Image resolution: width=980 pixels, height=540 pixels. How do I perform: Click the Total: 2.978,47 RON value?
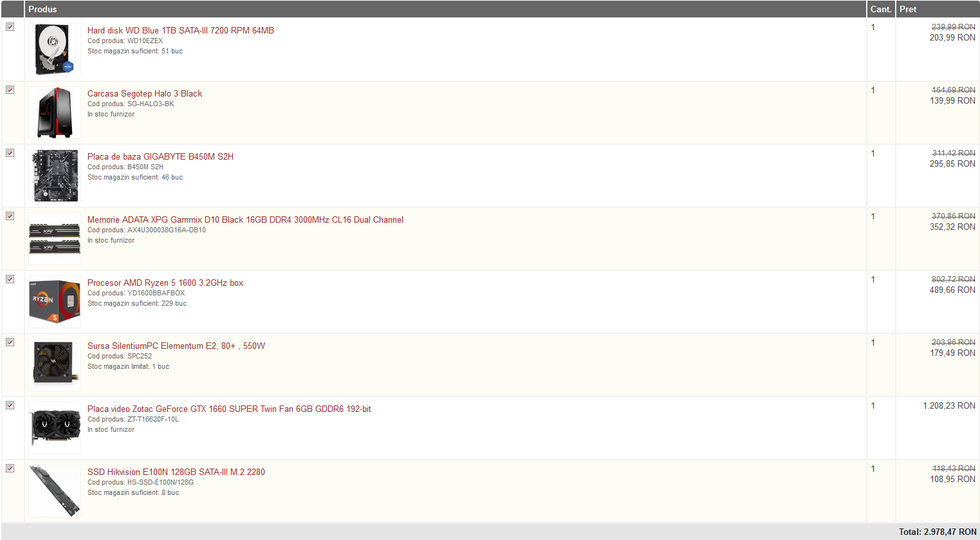pos(938,532)
